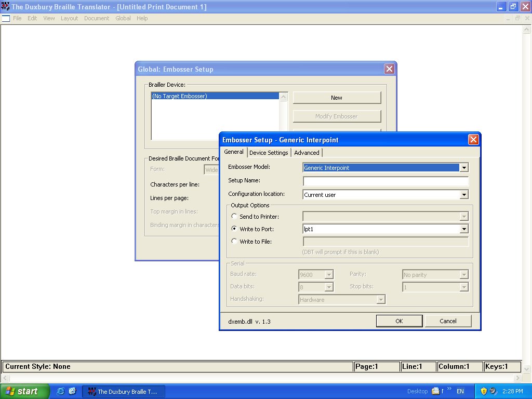The height and width of the screenshot is (399, 532).
Task: Click Modify Embosser button
Action: (x=337, y=116)
